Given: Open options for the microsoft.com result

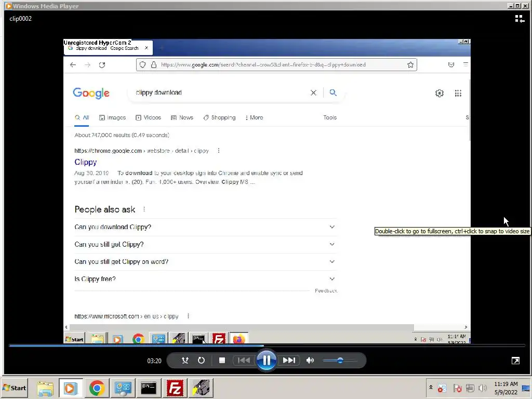Looking at the screenshot, I should click(188, 316).
